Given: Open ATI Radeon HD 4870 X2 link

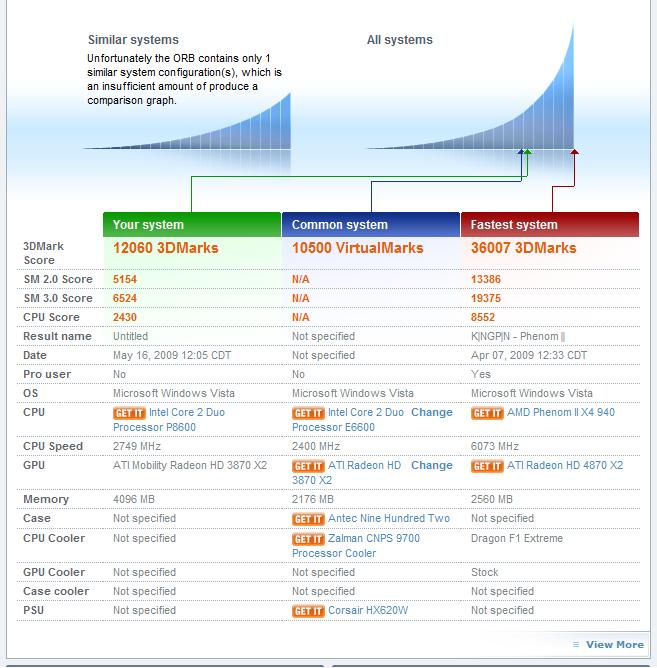Looking at the screenshot, I should (x=565, y=465).
